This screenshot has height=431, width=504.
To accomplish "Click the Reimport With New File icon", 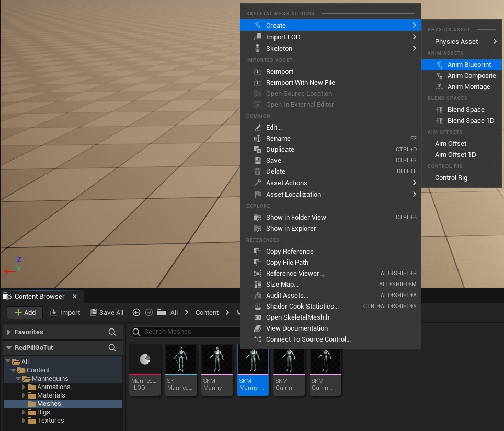I will click(257, 83).
